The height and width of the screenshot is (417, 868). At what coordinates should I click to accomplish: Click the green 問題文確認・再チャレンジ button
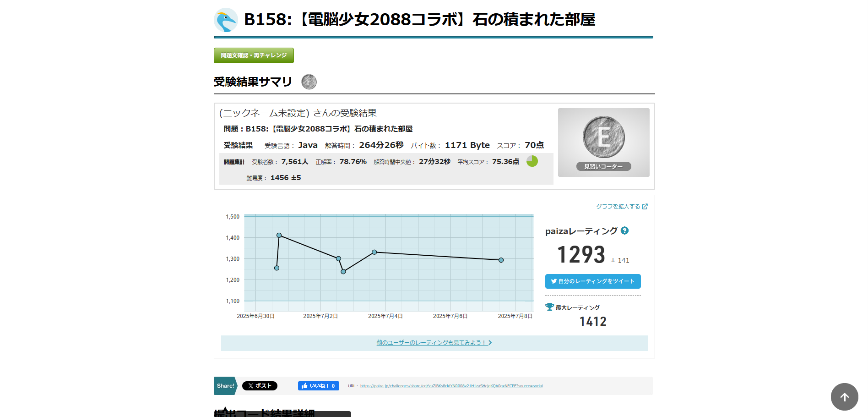click(x=254, y=55)
